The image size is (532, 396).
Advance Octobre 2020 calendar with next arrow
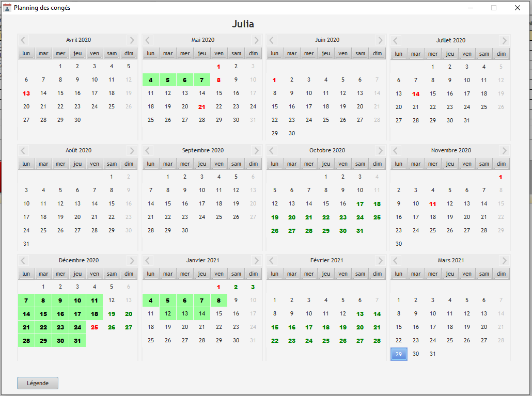pyautogui.click(x=381, y=151)
